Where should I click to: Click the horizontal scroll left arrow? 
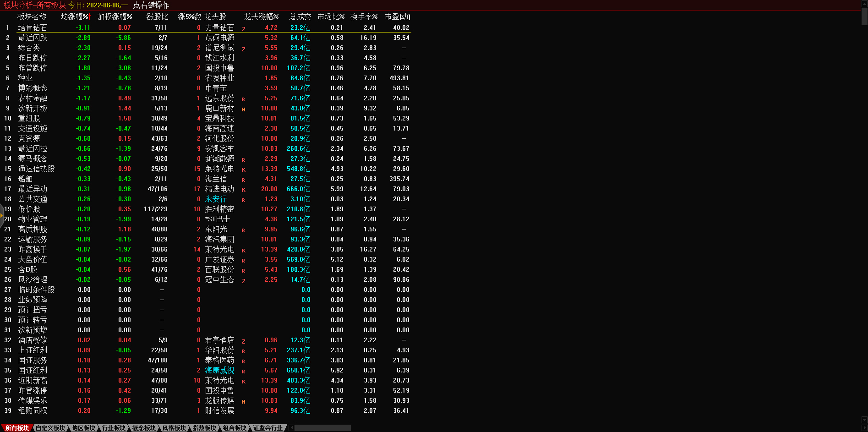point(291,428)
